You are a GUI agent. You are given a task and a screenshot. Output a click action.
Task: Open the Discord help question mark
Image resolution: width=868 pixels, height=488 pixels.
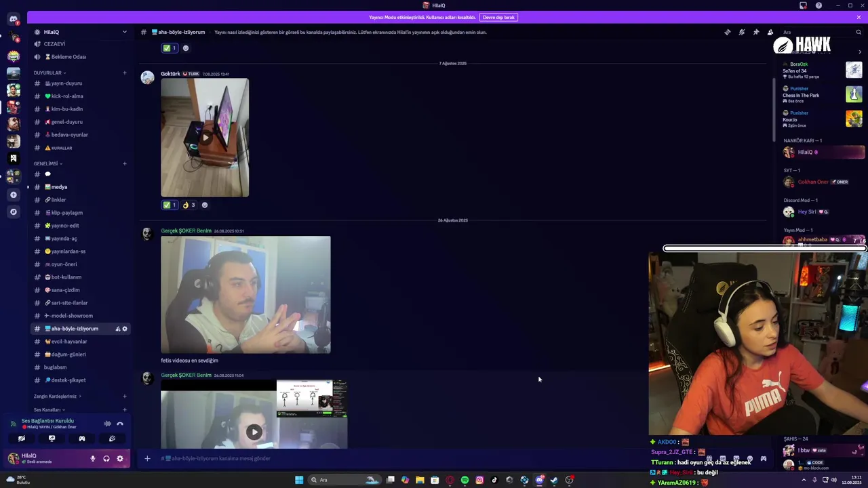(x=818, y=5)
